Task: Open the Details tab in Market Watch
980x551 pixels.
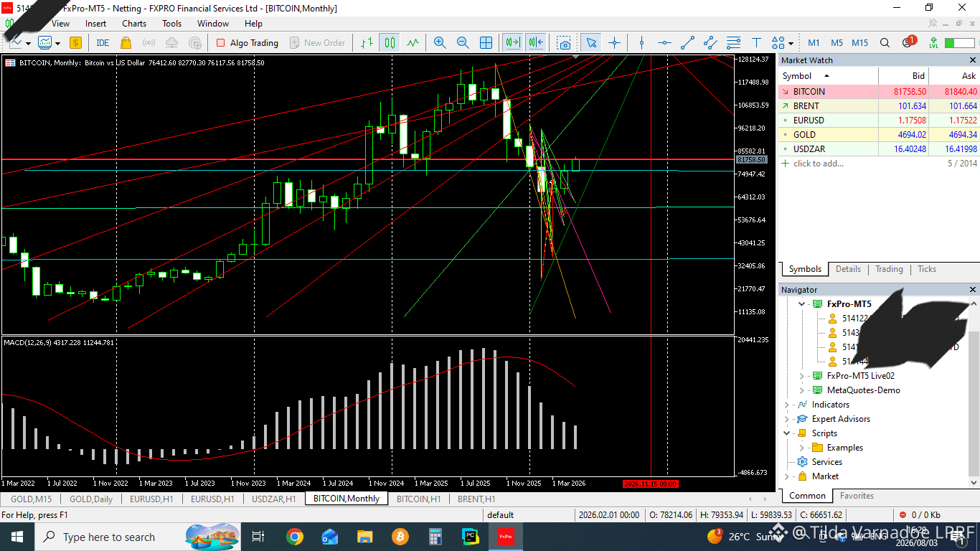Action: click(x=848, y=269)
